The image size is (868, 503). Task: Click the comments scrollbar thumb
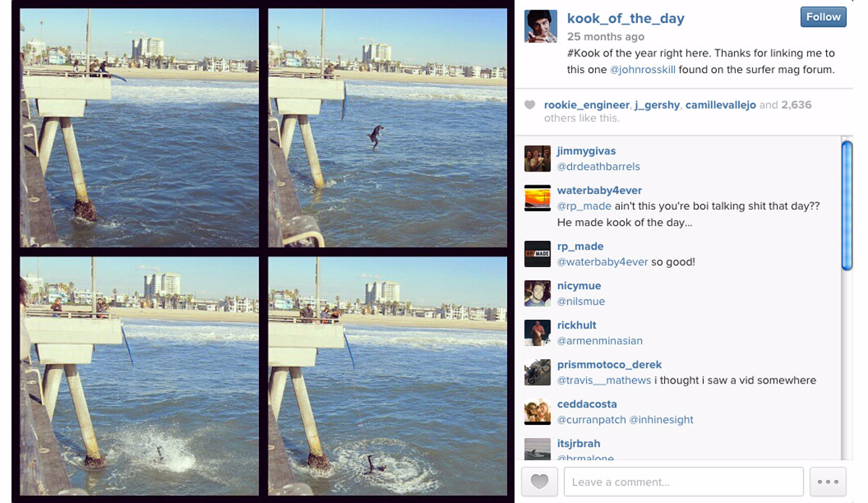click(847, 206)
